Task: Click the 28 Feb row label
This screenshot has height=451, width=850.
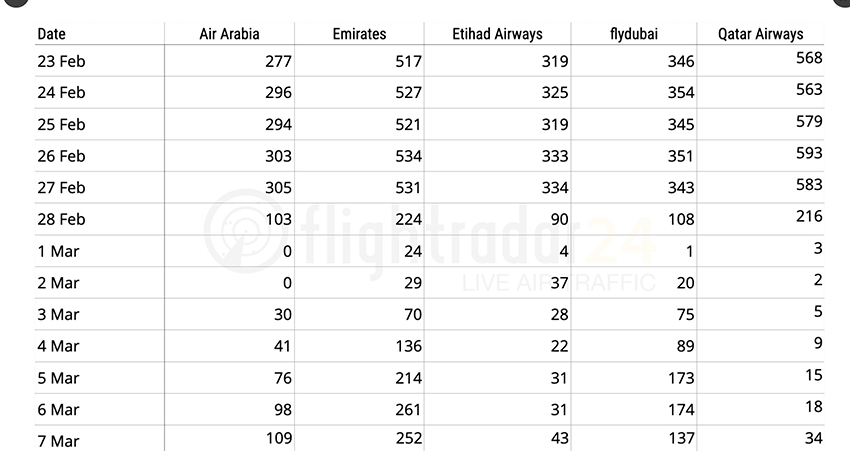Action: point(61,219)
